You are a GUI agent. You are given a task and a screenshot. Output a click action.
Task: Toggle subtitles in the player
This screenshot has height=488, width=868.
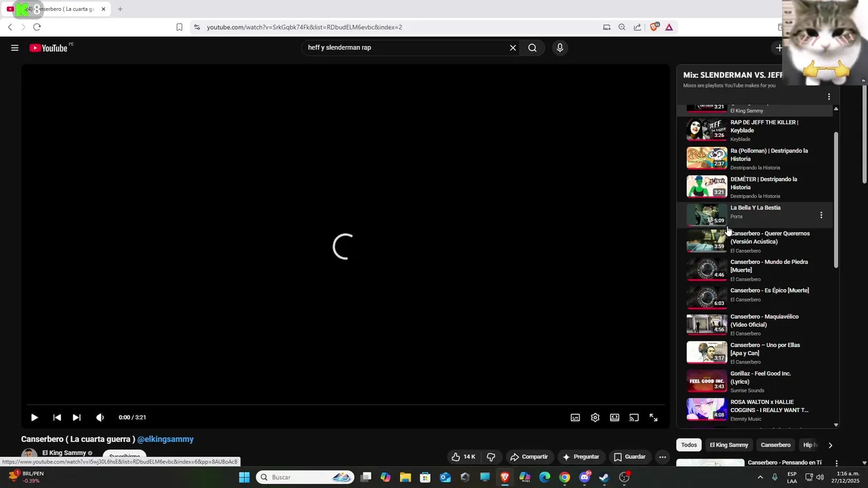pos(575,418)
